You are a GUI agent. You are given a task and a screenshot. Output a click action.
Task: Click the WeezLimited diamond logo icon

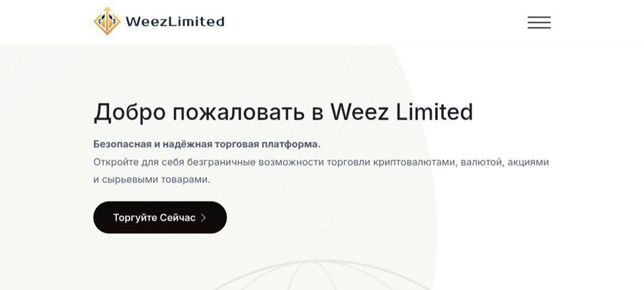pos(106,21)
